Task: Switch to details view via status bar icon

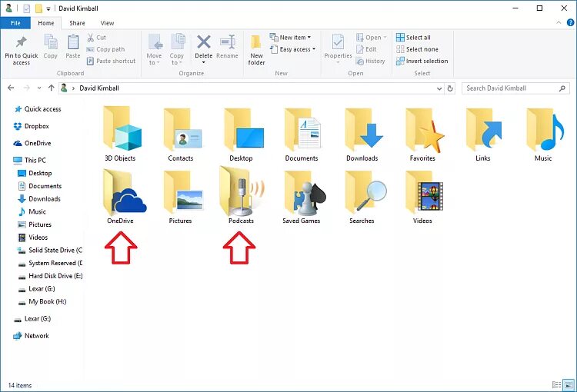Action: 557,385
